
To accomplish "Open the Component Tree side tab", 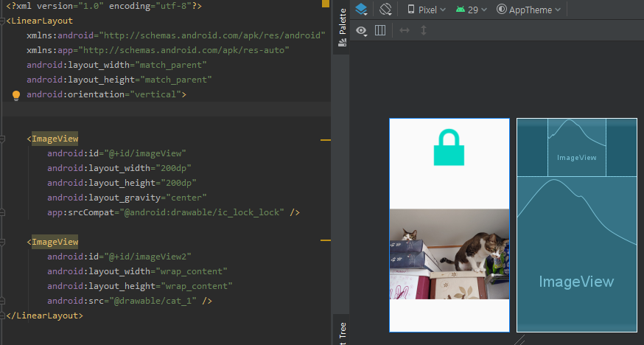I will pos(341,332).
